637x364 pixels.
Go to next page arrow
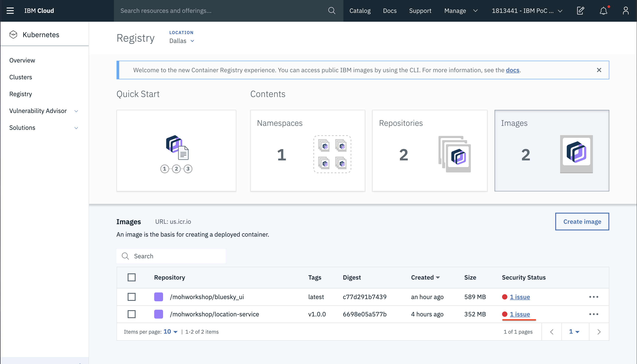(x=599, y=332)
